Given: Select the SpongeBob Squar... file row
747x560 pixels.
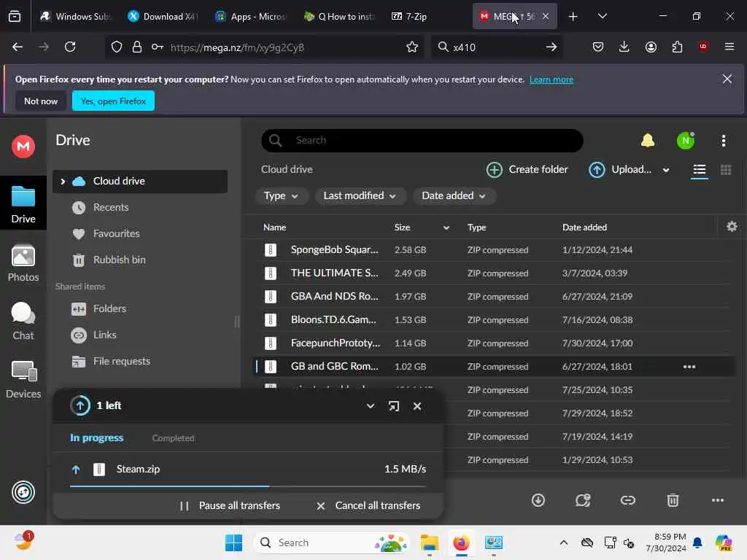Looking at the screenshot, I should point(495,250).
